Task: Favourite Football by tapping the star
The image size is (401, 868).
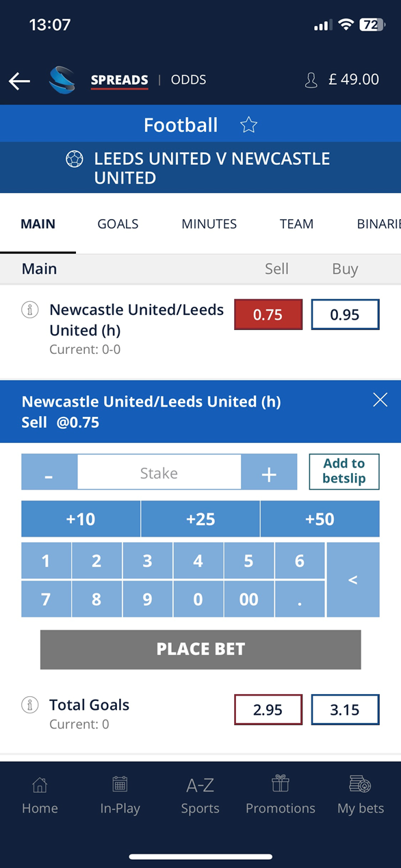Action: [248, 125]
